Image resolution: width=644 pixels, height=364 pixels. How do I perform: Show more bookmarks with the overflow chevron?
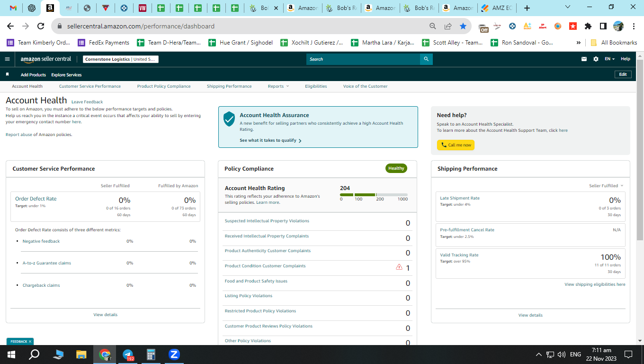[x=579, y=43]
